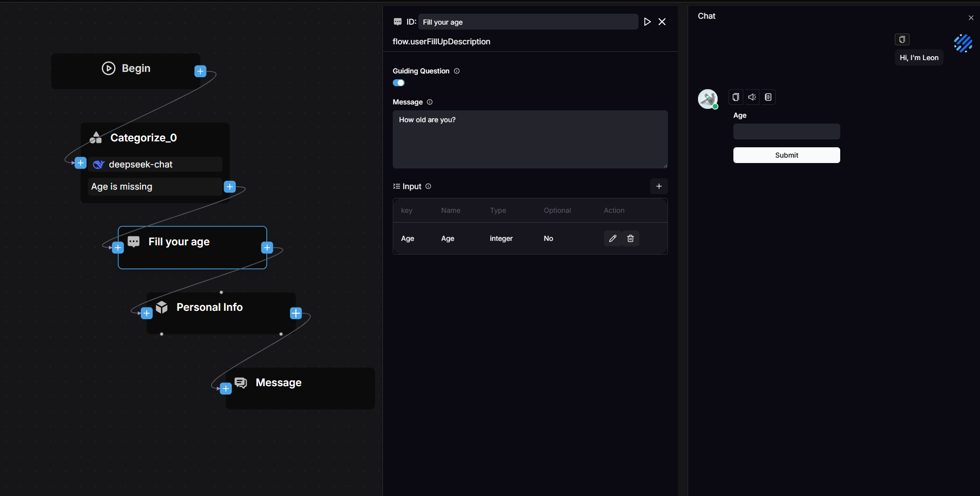
Task: Delete the Age input row with trash icon
Action: tap(631, 238)
